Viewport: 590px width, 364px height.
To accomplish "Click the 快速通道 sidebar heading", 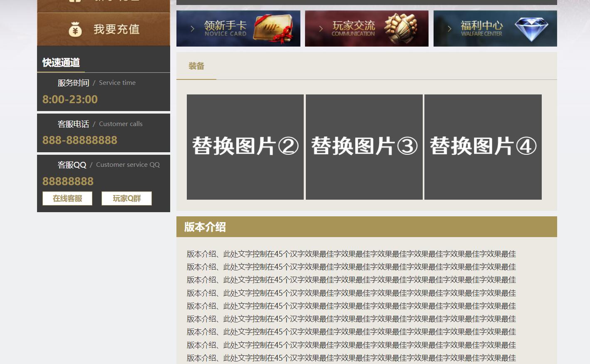I will pos(61,63).
